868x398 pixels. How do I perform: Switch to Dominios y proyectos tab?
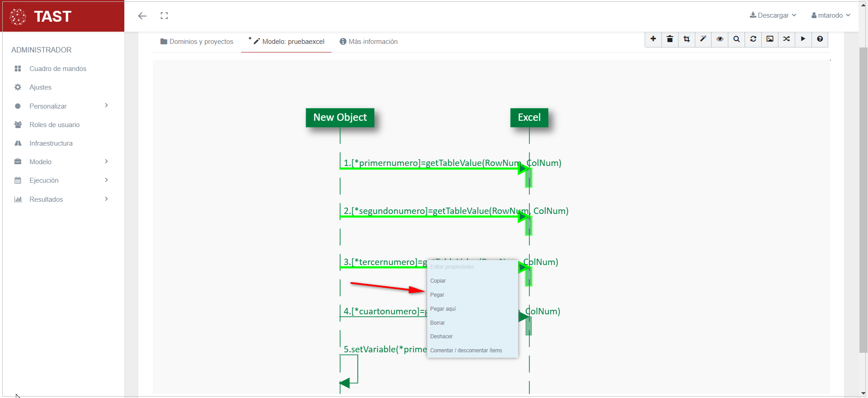[x=197, y=42]
